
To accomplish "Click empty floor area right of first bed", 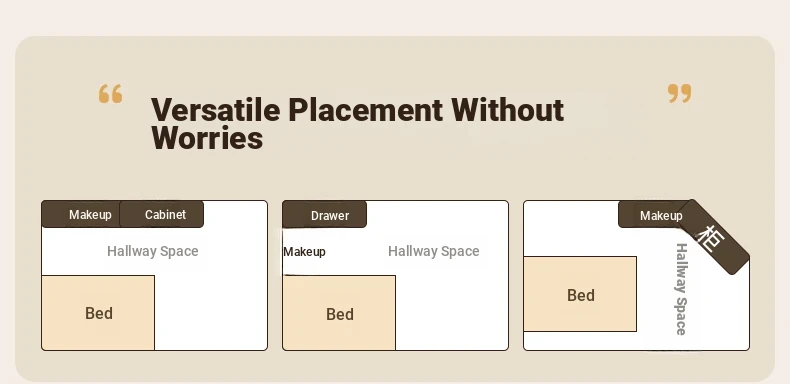I will click(211, 312).
